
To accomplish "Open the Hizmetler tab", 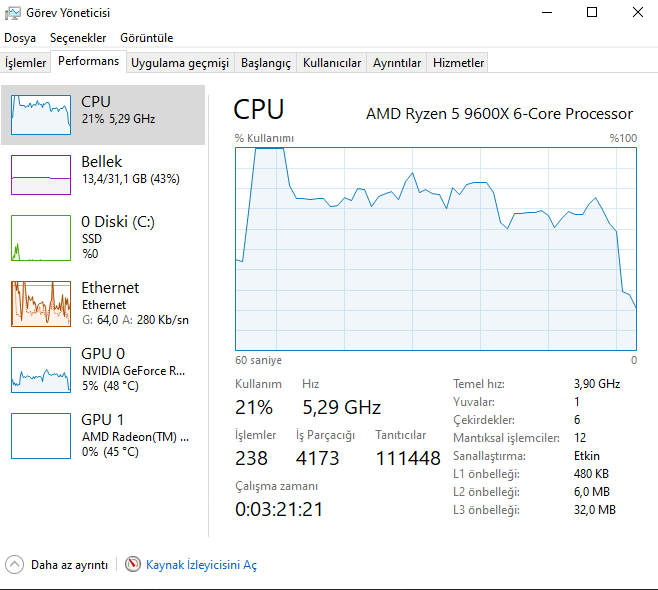I will pos(458,63).
